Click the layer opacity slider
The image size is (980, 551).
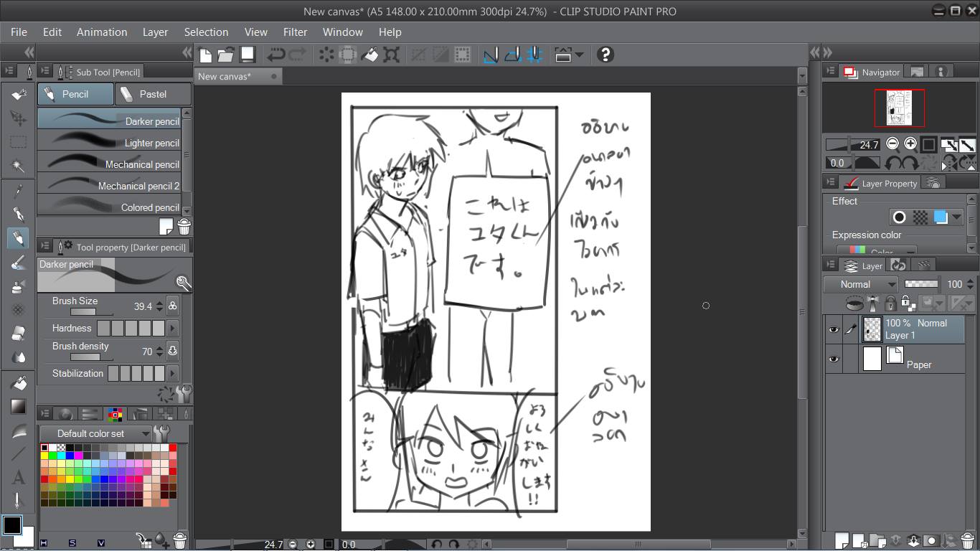[923, 284]
